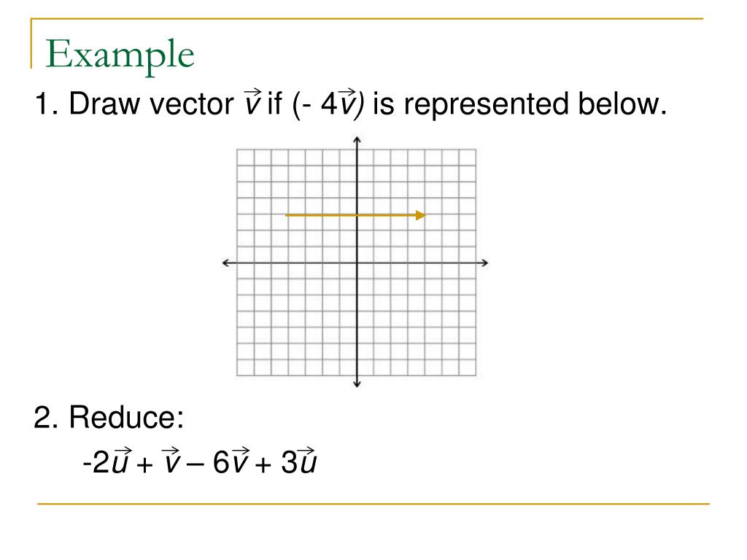The image size is (747, 560).
Task: Click the standalone 'v' term after the plus sign
Action: click(x=171, y=461)
